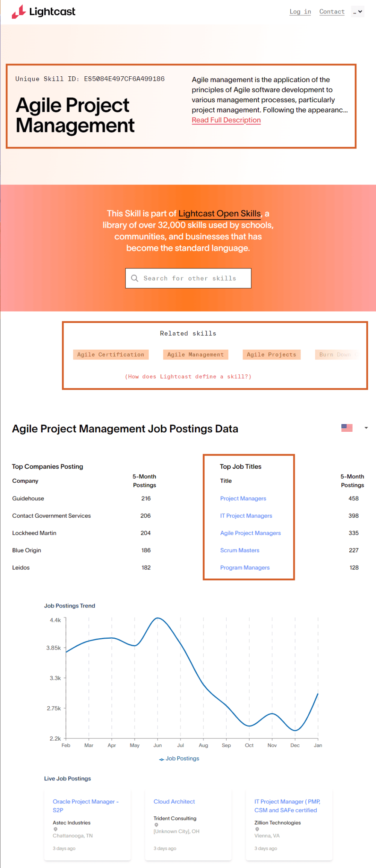Open the Agile Project Managers job title

click(x=250, y=533)
